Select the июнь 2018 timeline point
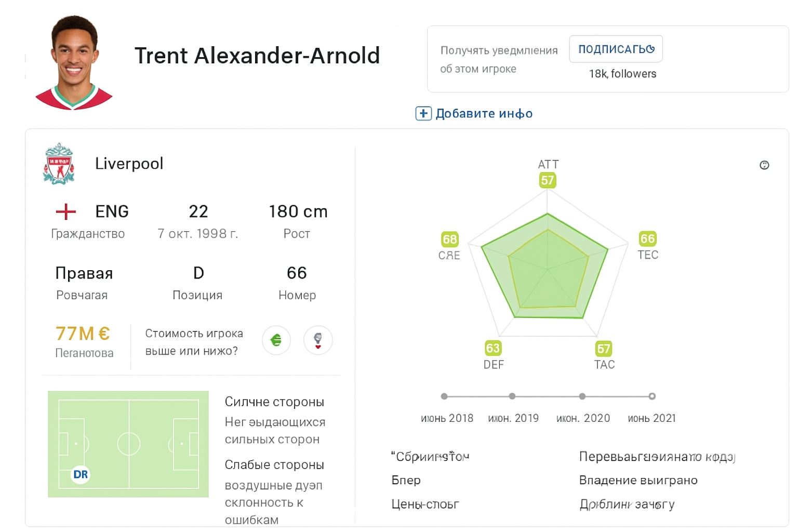Screen dimensions: 798x532 pos(444,396)
